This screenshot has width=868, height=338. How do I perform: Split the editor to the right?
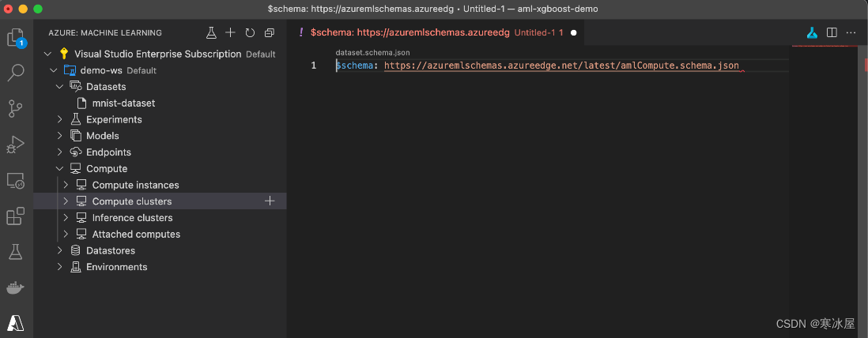[832, 32]
